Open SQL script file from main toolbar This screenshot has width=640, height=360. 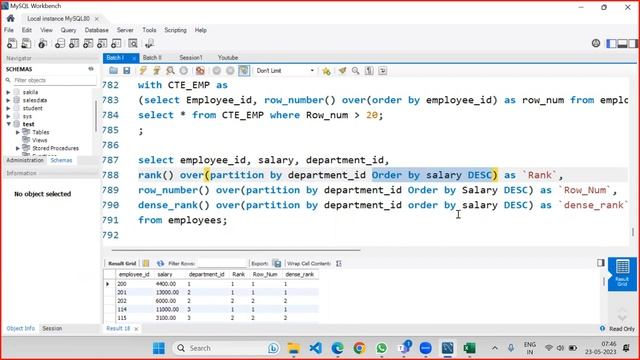click(x=26, y=43)
